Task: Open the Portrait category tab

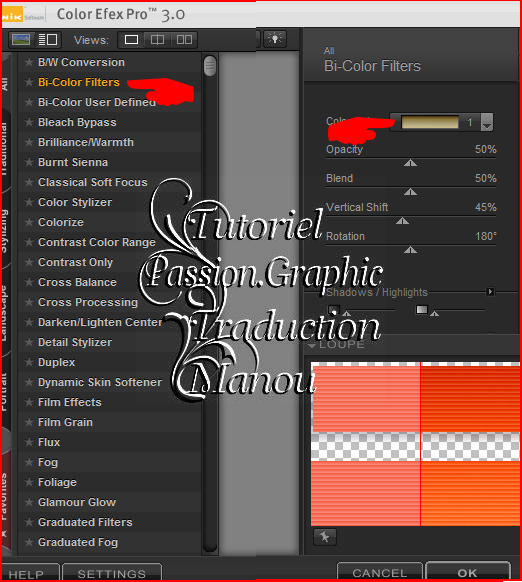Action: (x=5, y=392)
